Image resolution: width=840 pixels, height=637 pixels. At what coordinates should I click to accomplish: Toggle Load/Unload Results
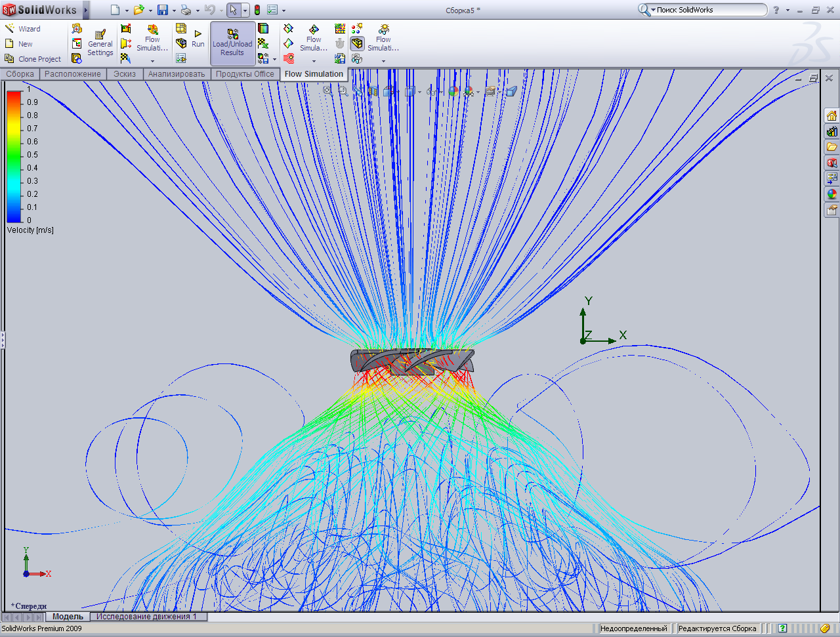click(x=232, y=43)
